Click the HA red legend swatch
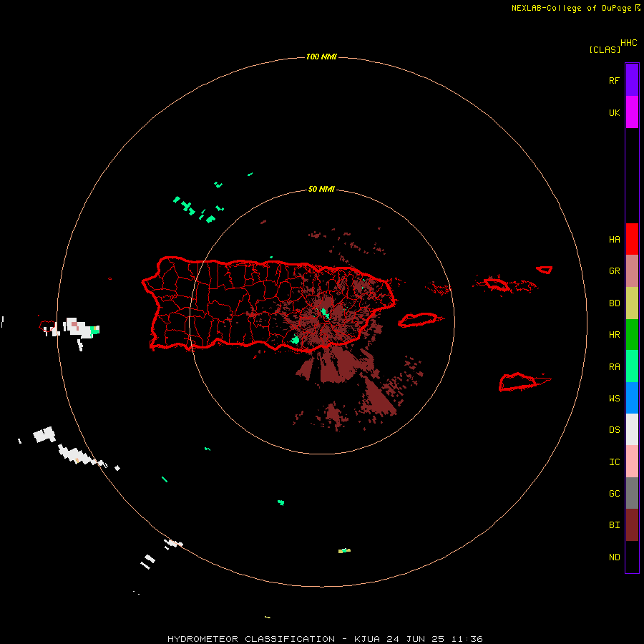644x644 pixels. tap(632, 239)
